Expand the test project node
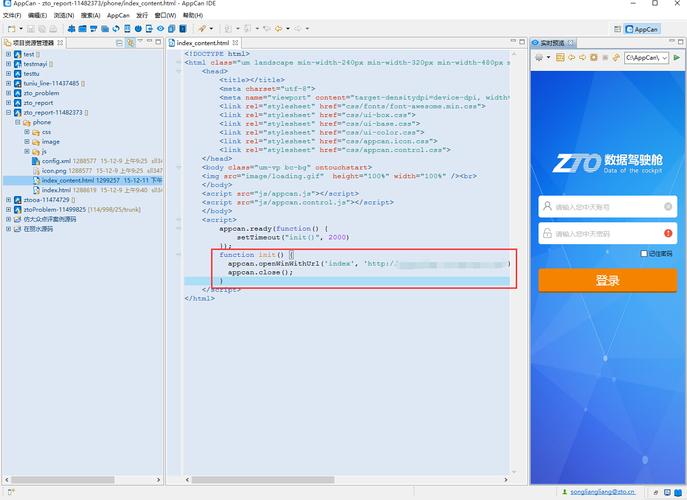687x500 pixels. 8,54
